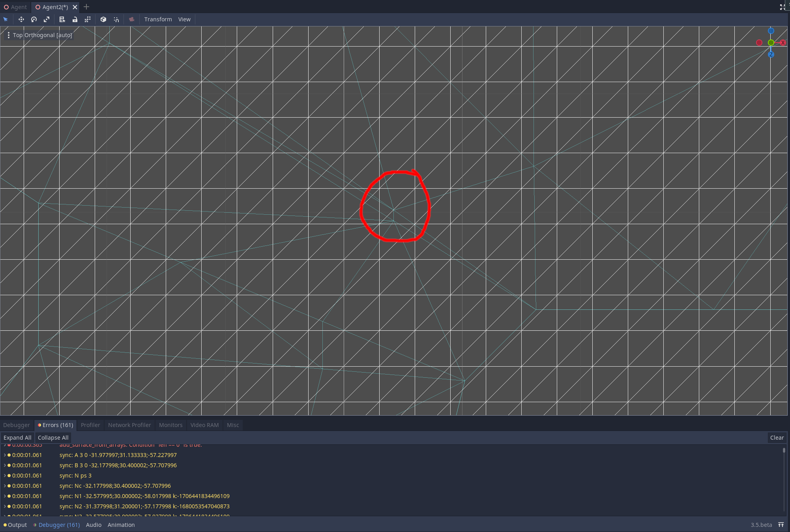Expand the sync: N ps 3 entry
The width and height of the screenshot is (790, 532).
point(5,476)
